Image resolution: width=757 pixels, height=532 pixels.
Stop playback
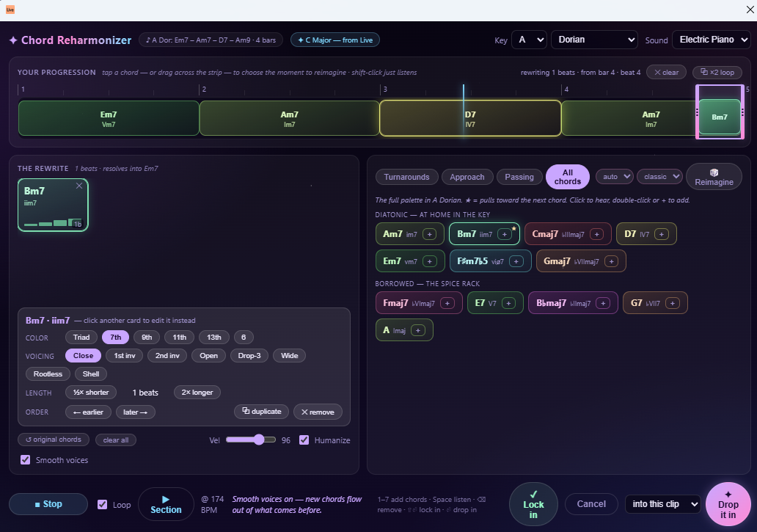coord(48,504)
